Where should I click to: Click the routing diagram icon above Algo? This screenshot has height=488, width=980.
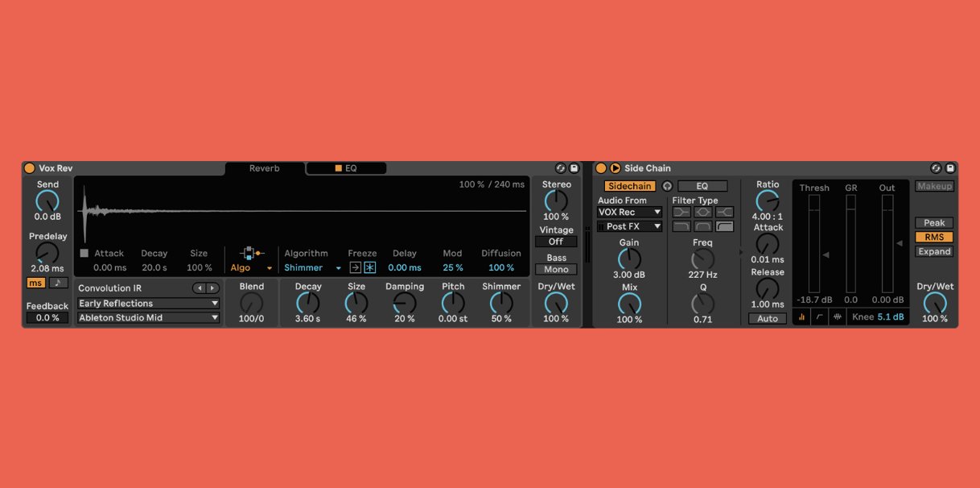click(252, 253)
